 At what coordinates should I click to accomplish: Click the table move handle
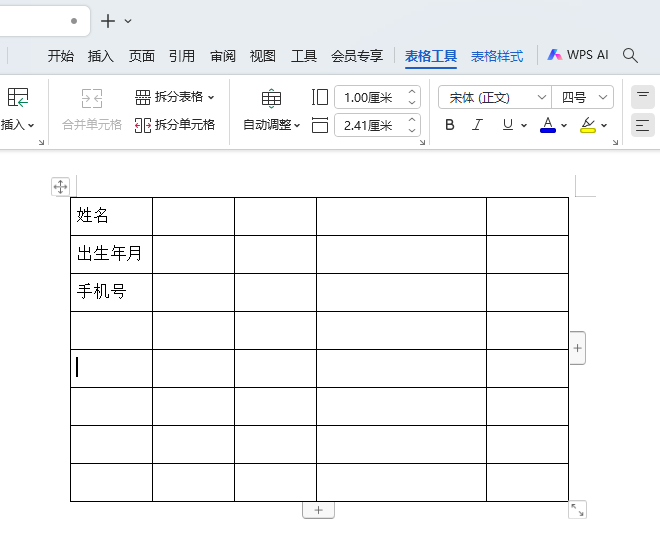pos(61,187)
